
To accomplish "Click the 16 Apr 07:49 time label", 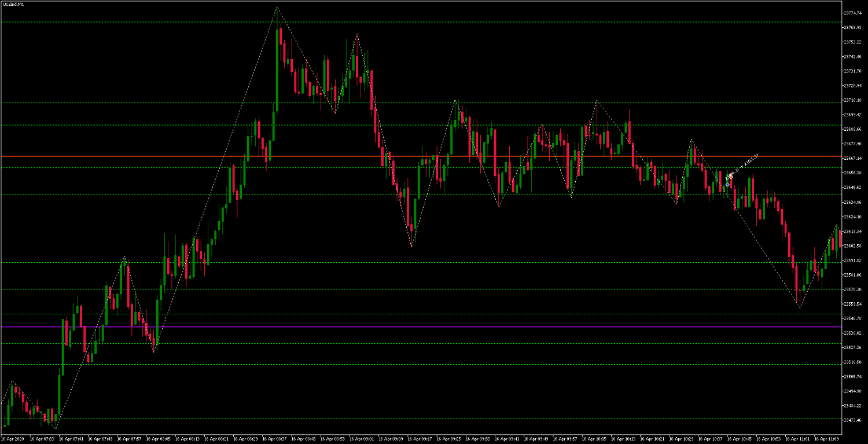I will tap(99, 439).
